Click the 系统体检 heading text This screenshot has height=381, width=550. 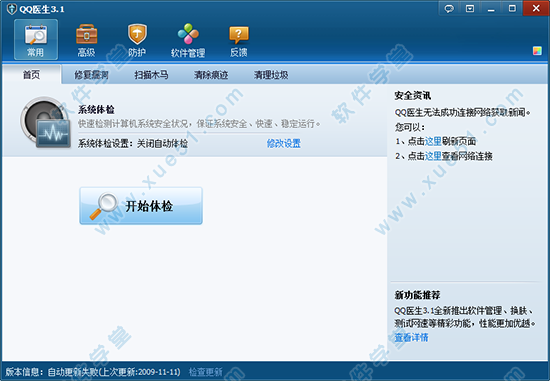tap(96, 109)
